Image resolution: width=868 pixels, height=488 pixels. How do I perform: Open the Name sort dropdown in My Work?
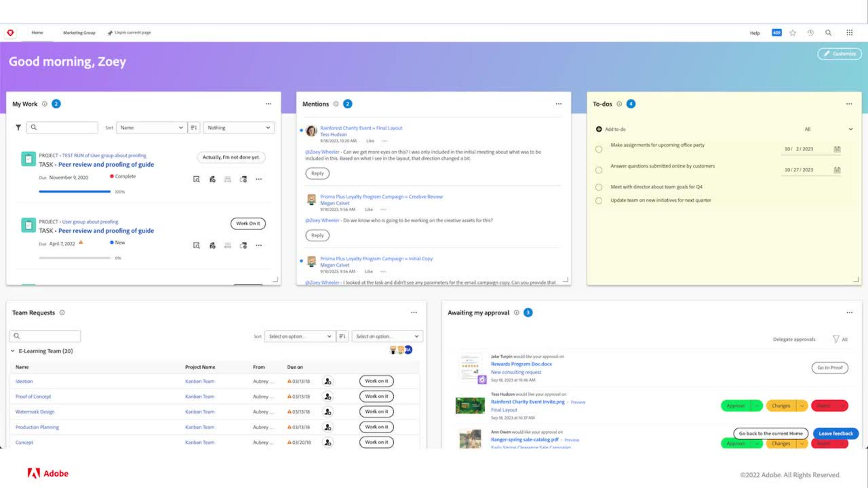[151, 127]
